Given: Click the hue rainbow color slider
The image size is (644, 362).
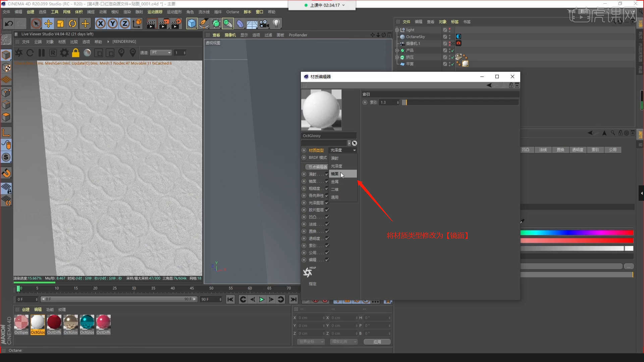Looking at the screenshot, I should (x=577, y=233).
